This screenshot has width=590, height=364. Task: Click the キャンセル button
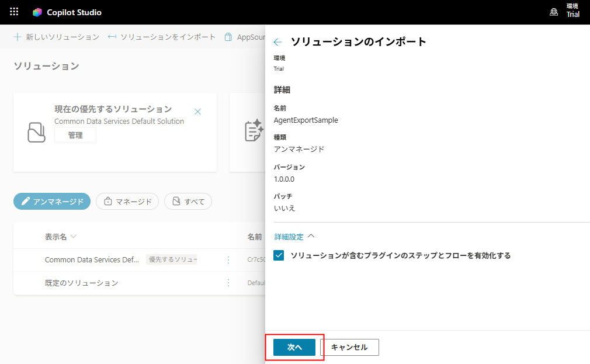click(349, 347)
